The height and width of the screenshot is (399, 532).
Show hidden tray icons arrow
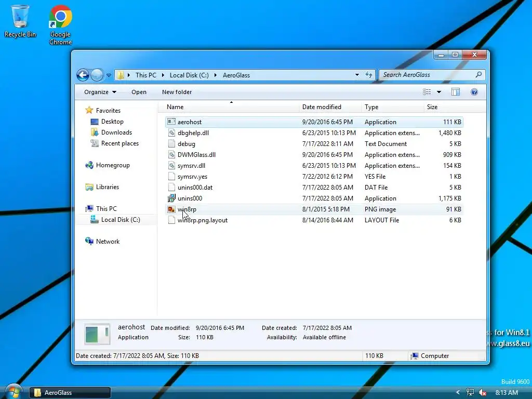[x=458, y=392]
